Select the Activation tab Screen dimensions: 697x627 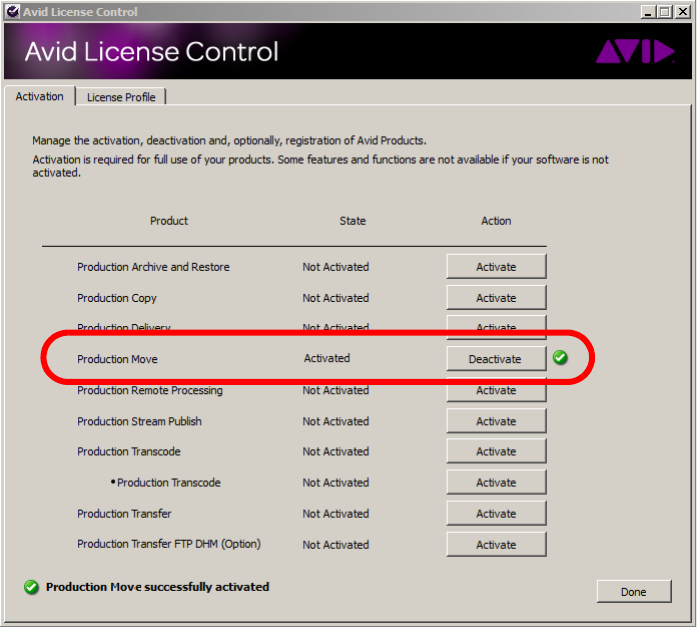click(40, 96)
